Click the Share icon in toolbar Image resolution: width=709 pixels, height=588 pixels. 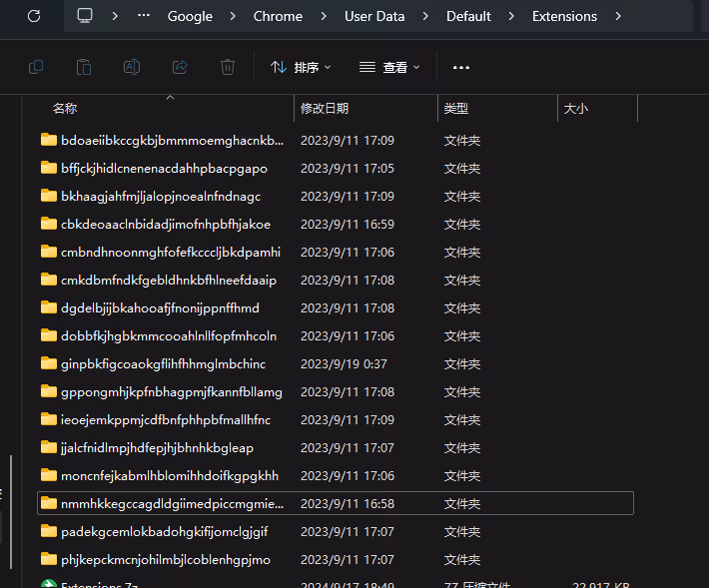click(x=180, y=67)
